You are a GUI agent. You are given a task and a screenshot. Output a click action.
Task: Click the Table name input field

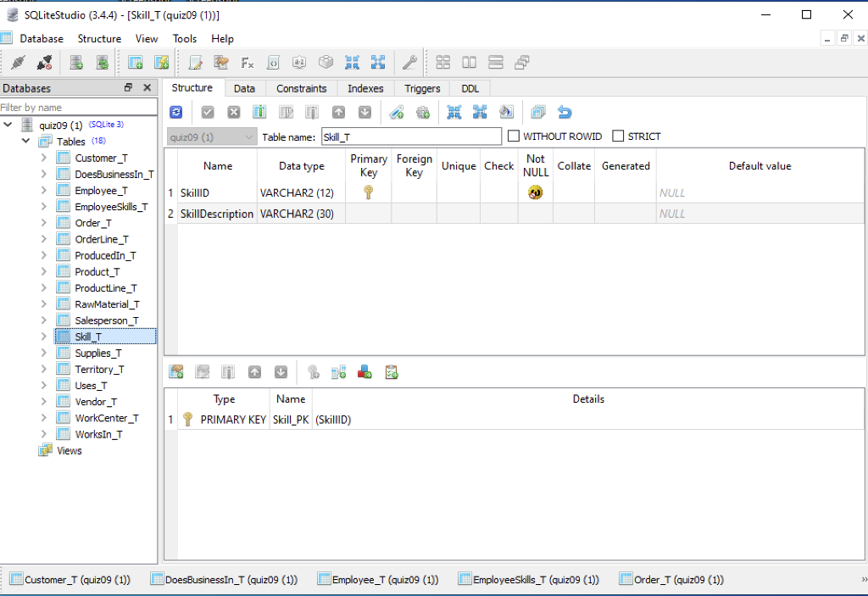point(411,136)
